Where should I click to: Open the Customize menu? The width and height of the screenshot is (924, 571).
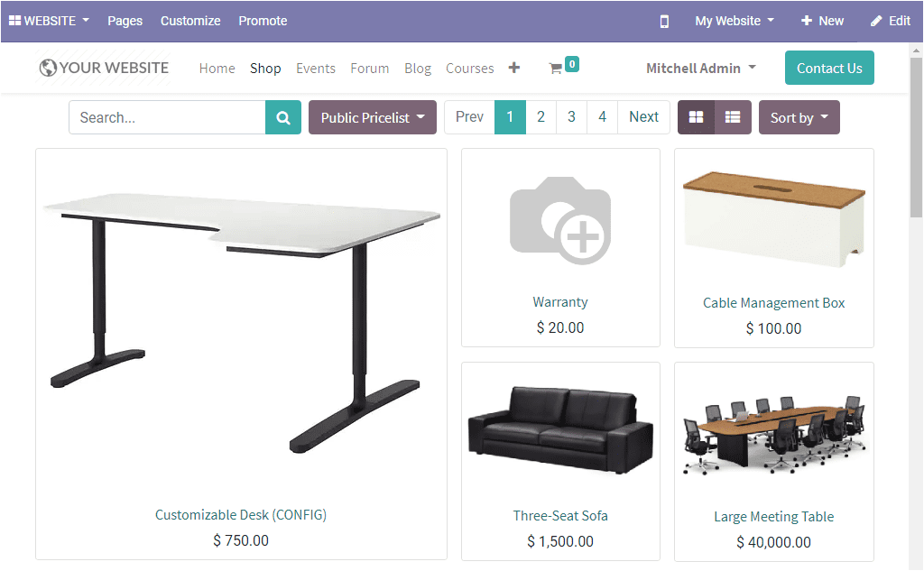coord(190,22)
